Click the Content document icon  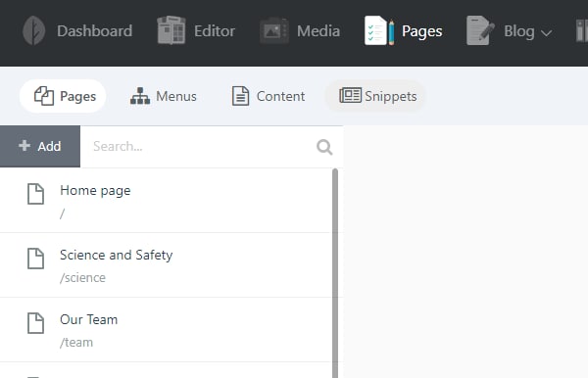(x=240, y=96)
